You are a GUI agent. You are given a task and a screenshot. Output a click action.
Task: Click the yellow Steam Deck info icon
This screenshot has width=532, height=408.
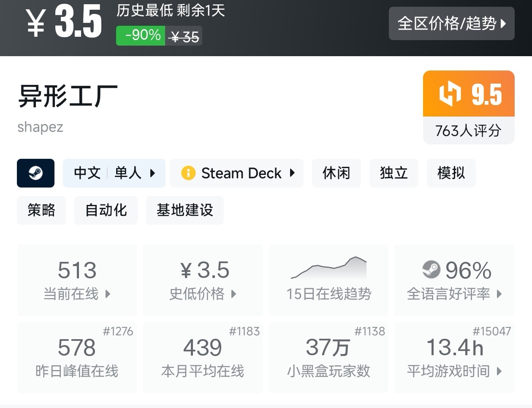point(188,173)
